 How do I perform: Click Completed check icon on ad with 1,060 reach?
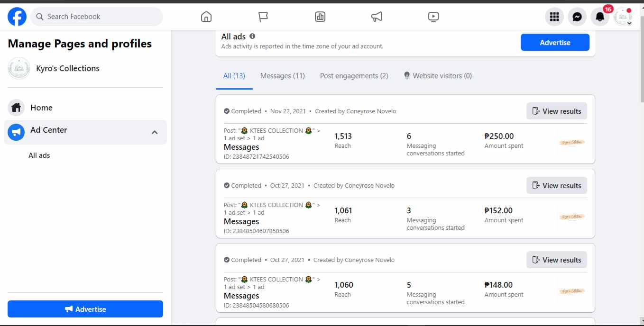pos(227,260)
